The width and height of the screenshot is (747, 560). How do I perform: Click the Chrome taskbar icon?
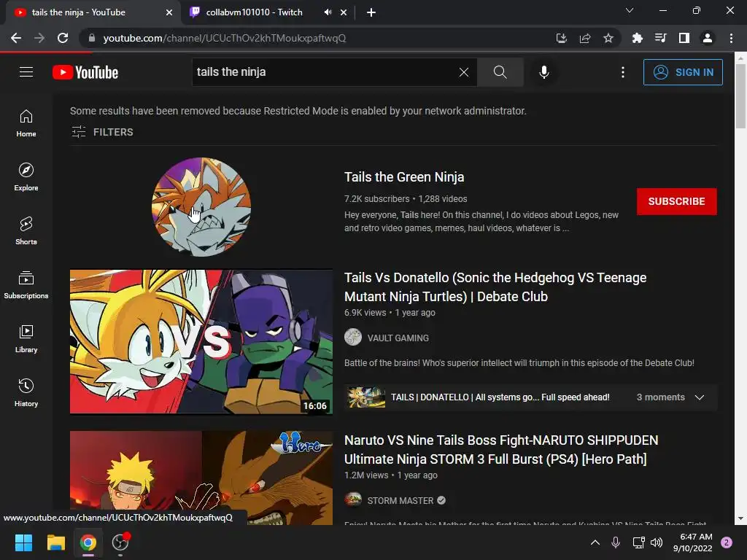point(88,542)
